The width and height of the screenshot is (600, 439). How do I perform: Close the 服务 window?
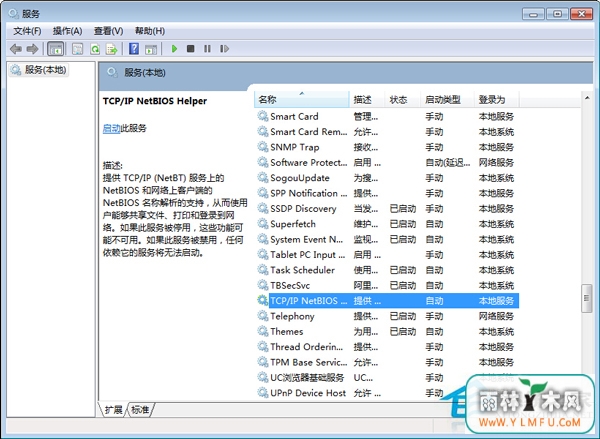pos(581,14)
